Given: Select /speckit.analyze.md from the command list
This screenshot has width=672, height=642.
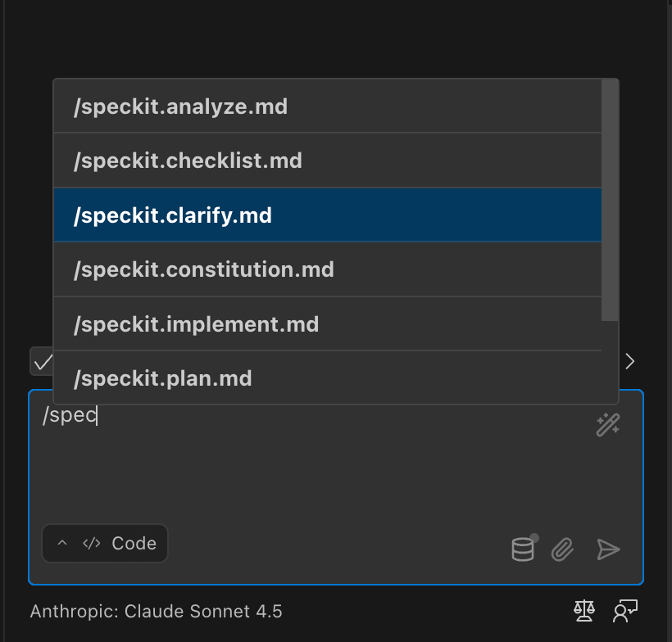Looking at the screenshot, I should (328, 106).
